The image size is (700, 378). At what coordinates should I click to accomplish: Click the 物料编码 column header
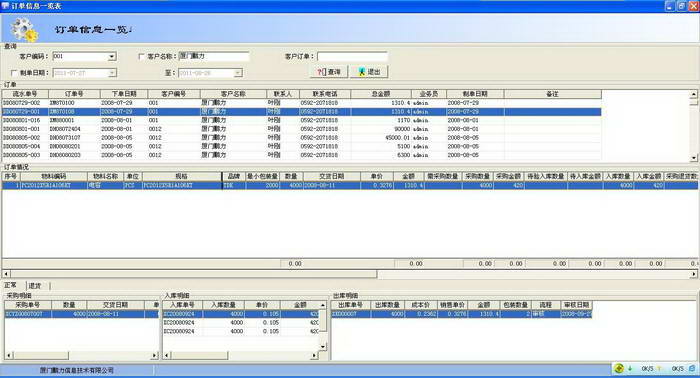coord(54,176)
